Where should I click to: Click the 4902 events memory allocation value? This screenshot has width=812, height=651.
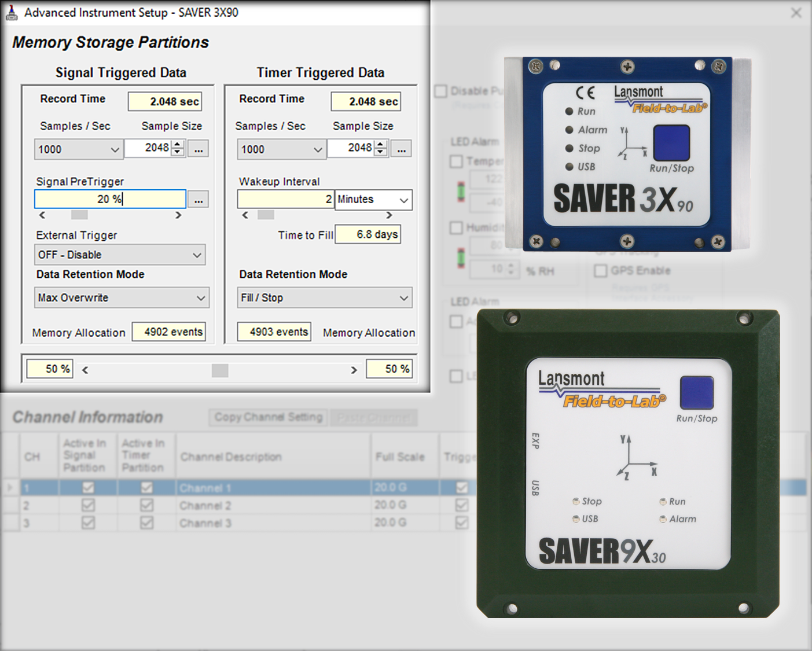click(x=169, y=332)
